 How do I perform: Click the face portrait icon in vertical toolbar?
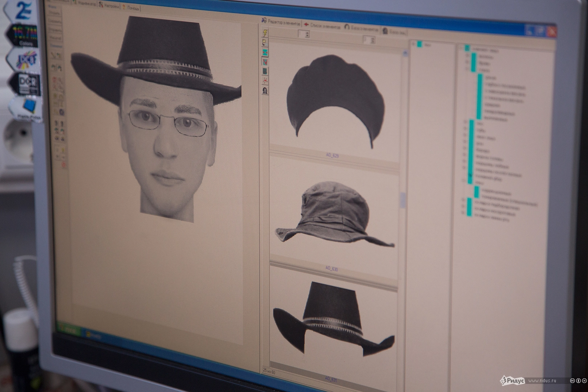265,90
